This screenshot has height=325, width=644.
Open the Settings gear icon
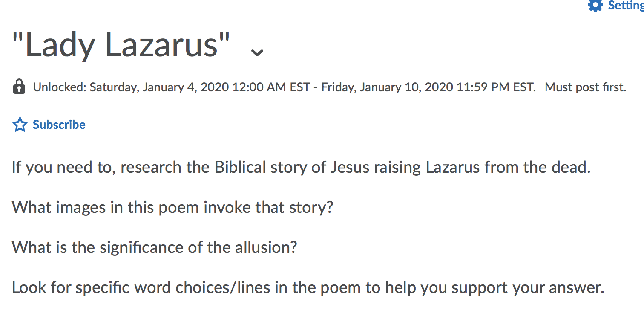pyautogui.click(x=595, y=5)
